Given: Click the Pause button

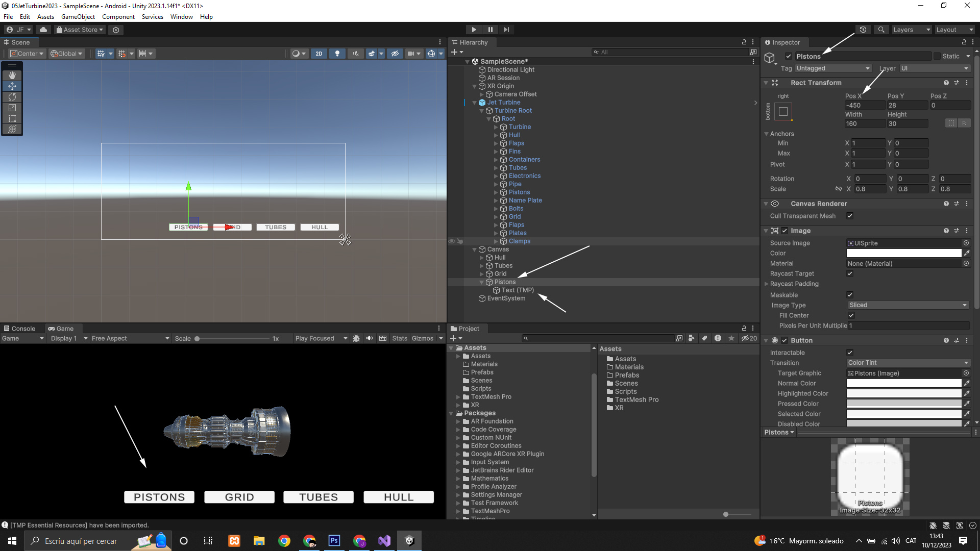Looking at the screenshot, I should (490, 30).
